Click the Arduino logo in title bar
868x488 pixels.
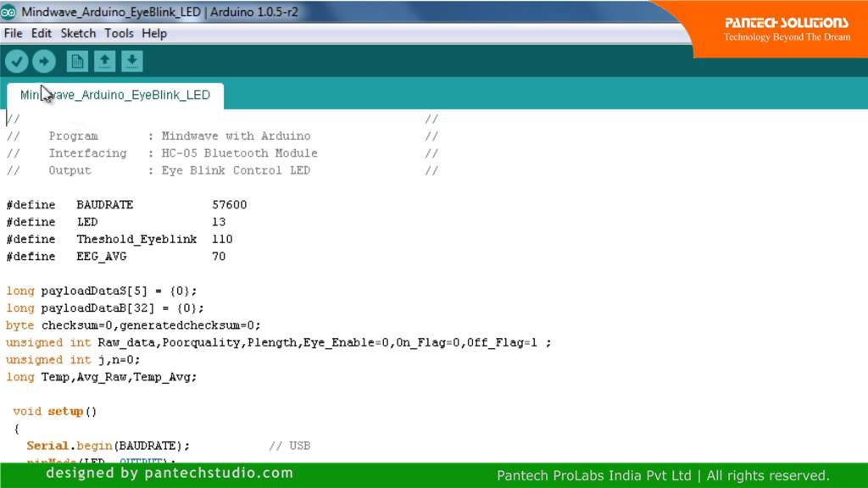tap(8, 12)
